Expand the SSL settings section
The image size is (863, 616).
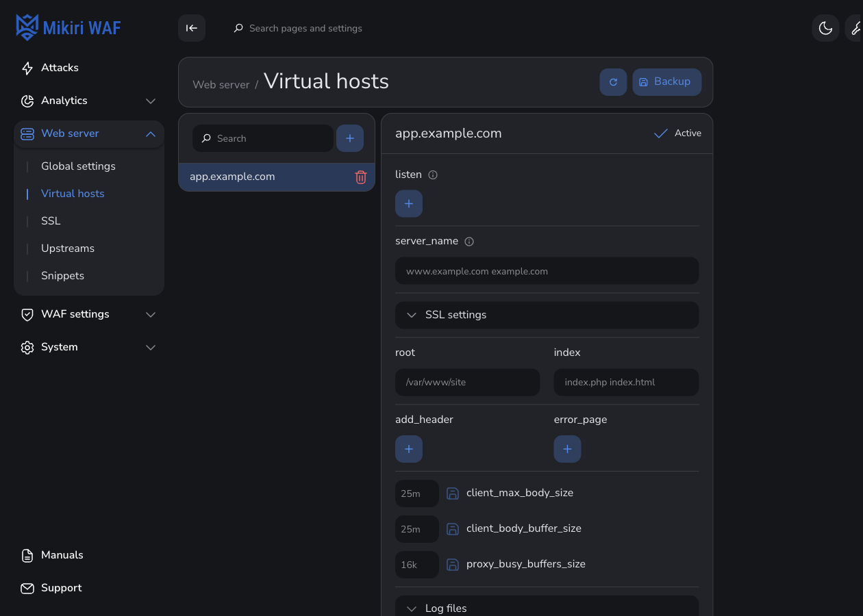[547, 315]
